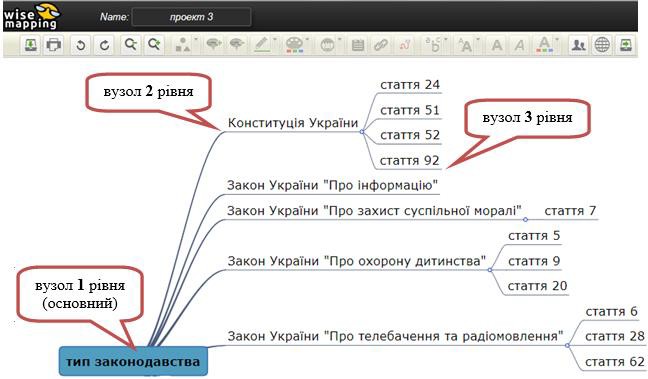Click the add link icon
Image resolution: width=648 pixels, height=379 pixels.
[x=381, y=45]
